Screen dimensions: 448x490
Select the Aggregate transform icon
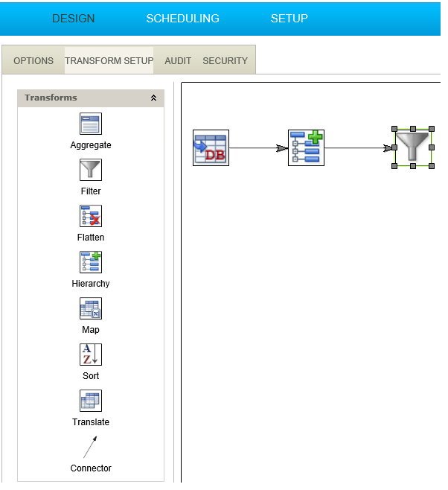(91, 124)
